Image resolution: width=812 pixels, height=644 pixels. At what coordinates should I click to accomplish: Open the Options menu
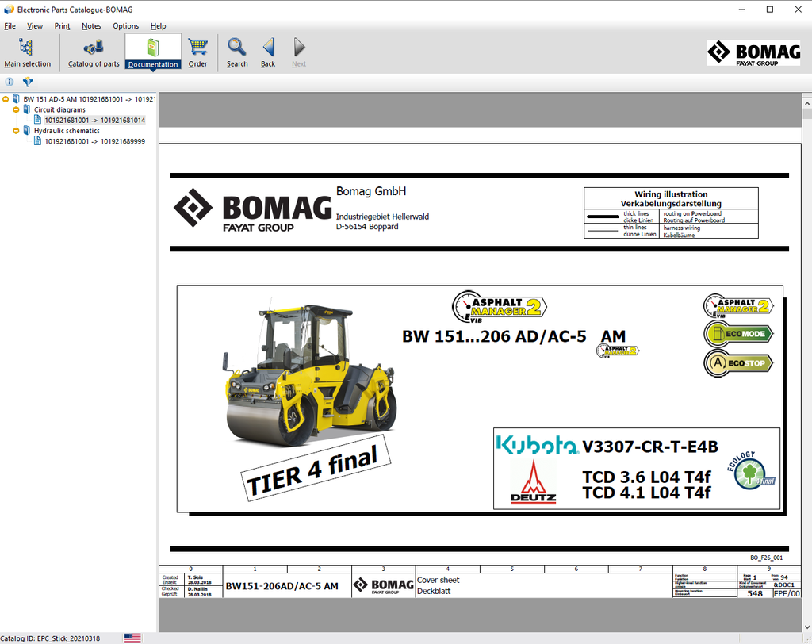click(125, 26)
